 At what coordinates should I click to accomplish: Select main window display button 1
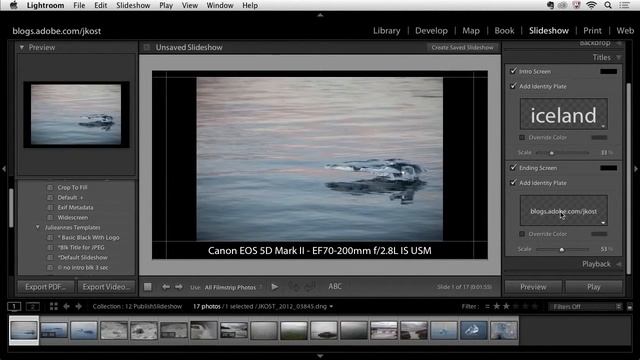tap(14, 306)
